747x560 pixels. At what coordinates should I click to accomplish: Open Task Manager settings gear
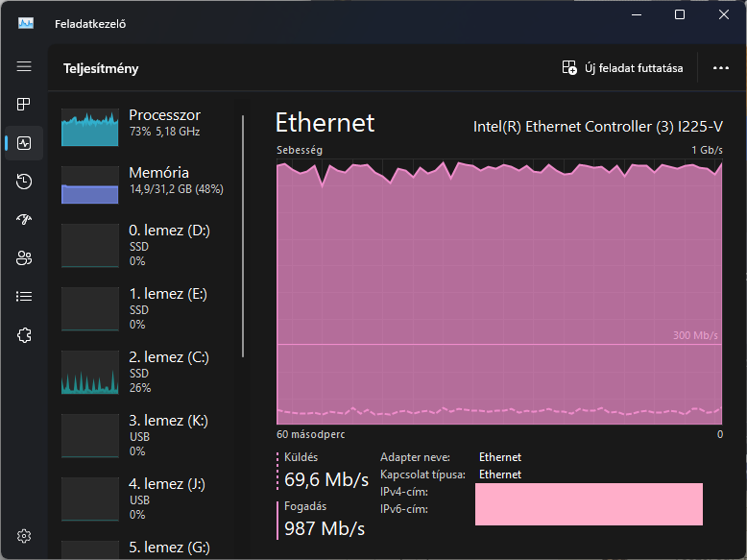[x=24, y=536]
